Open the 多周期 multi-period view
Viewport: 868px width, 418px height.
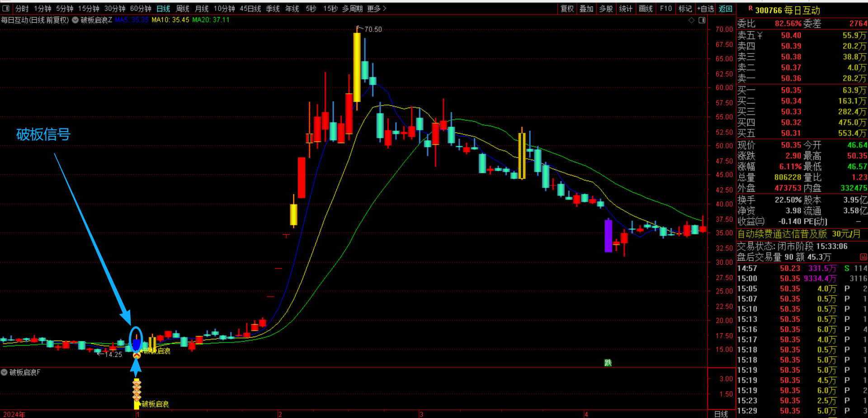352,9
